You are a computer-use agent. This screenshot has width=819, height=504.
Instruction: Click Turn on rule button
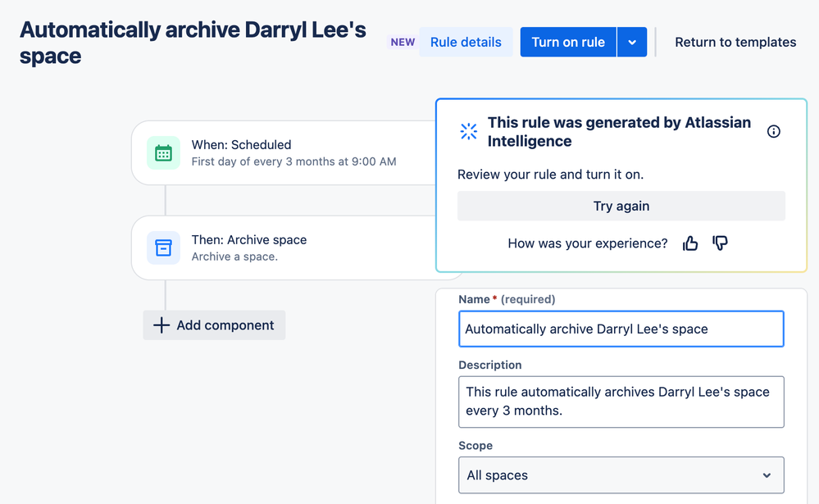click(x=568, y=42)
